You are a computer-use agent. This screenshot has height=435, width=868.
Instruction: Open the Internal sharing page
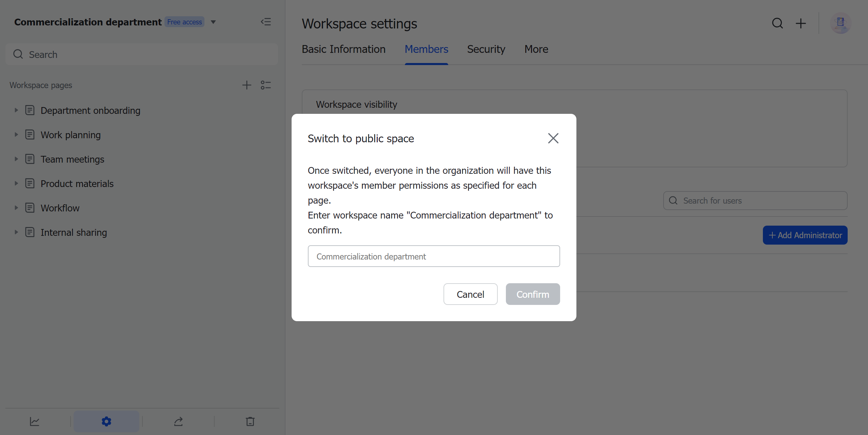click(x=74, y=232)
